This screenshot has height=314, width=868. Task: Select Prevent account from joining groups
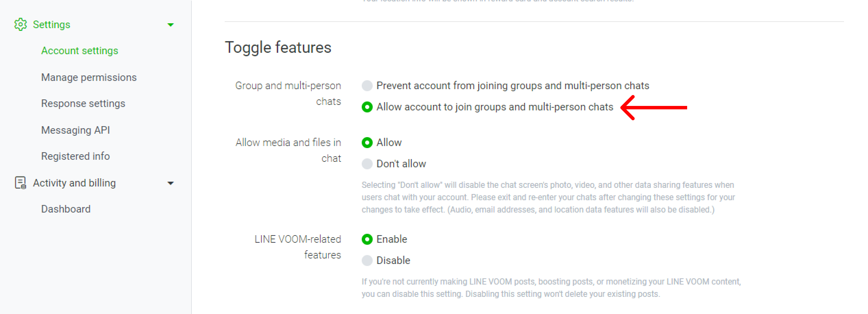(367, 86)
